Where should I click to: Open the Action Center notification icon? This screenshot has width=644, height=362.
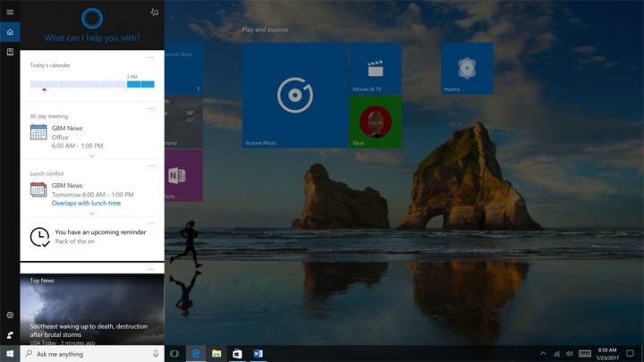pos(630,354)
